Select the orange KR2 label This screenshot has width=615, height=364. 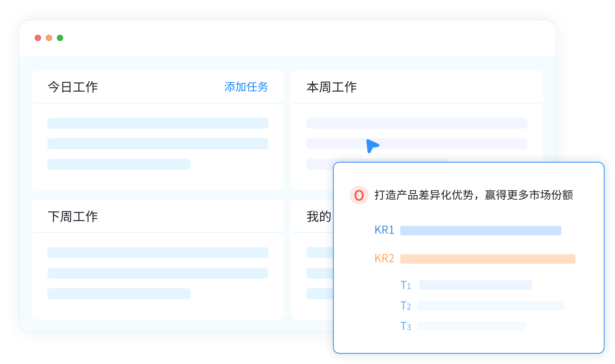pos(384,259)
